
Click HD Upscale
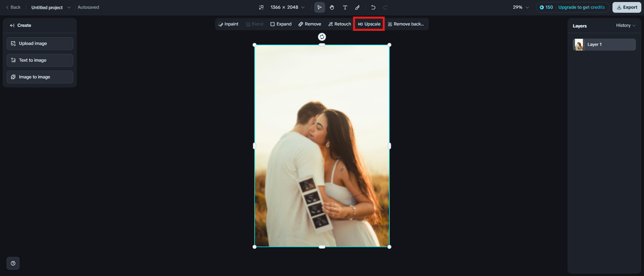369,24
